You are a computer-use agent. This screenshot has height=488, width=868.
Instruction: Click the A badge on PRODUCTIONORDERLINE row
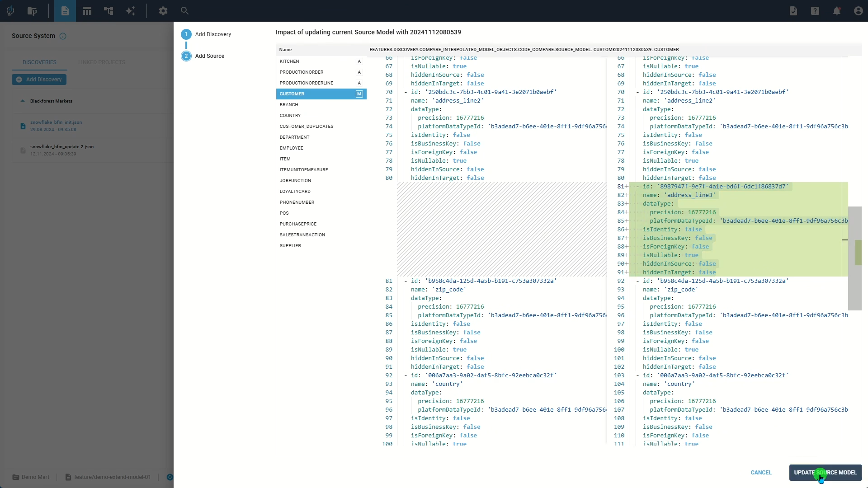pyautogui.click(x=359, y=83)
